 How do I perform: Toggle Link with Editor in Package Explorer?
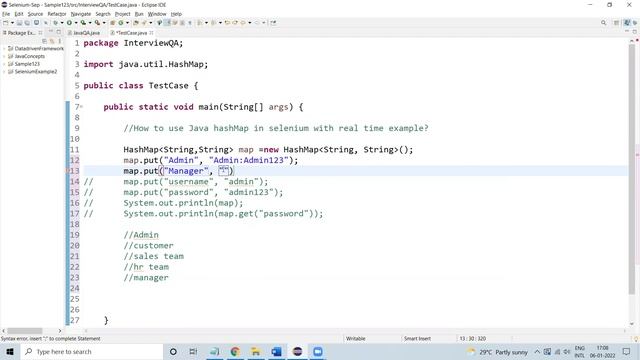(52, 41)
